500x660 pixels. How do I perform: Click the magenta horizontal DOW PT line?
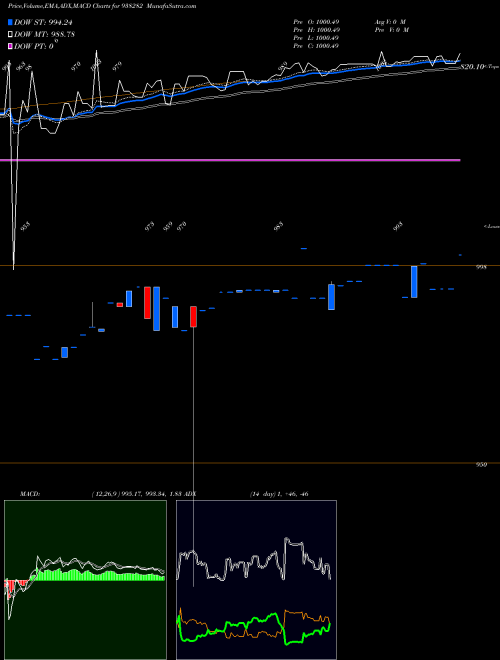[x=230, y=160]
